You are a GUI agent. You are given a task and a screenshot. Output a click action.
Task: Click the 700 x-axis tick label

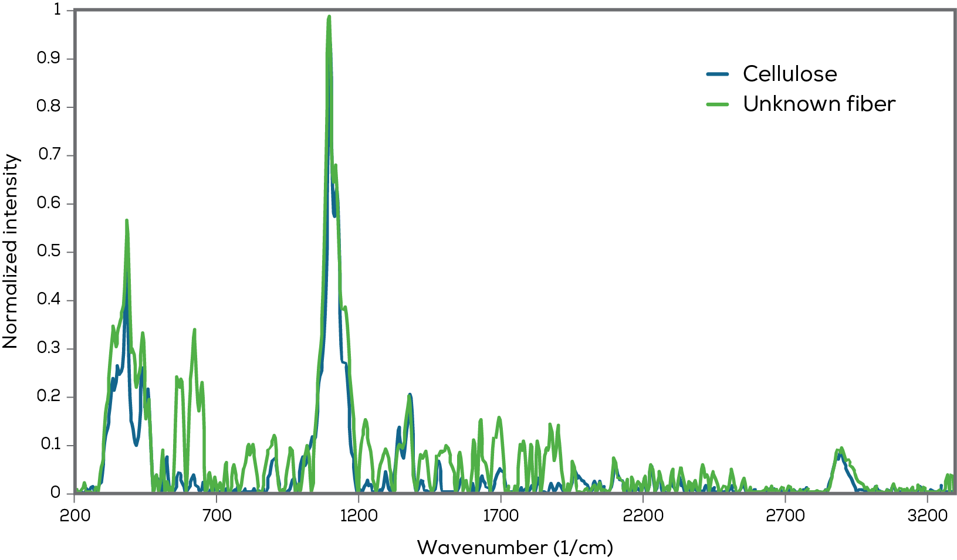(217, 516)
